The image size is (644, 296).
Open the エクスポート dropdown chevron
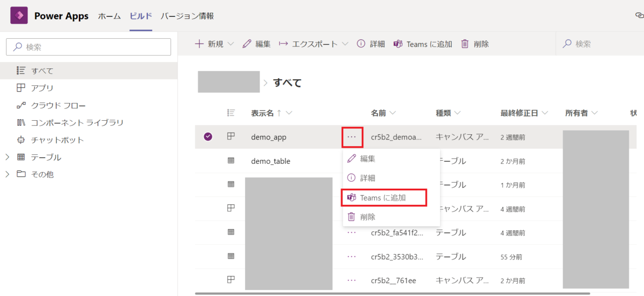344,44
